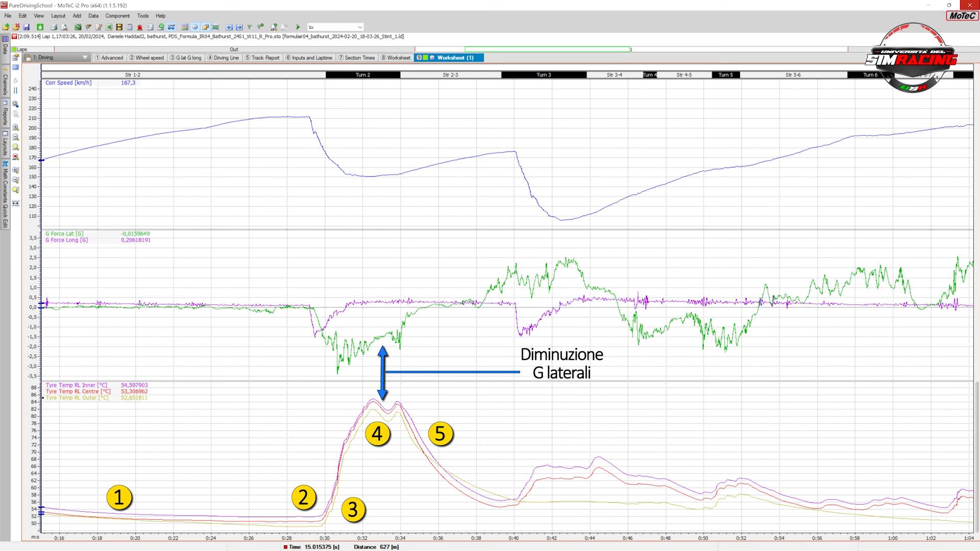Click the Tyre Temp RL Inner channel label

(x=76, y=386)
